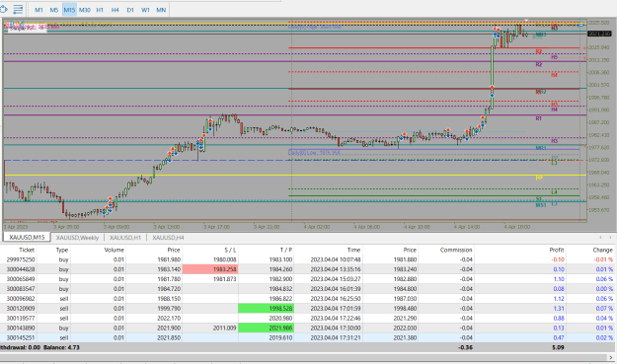This screenshot has height=364, width=617.
Task: Switch chart to W1 weekly timeframe
Action: (145, 10)
